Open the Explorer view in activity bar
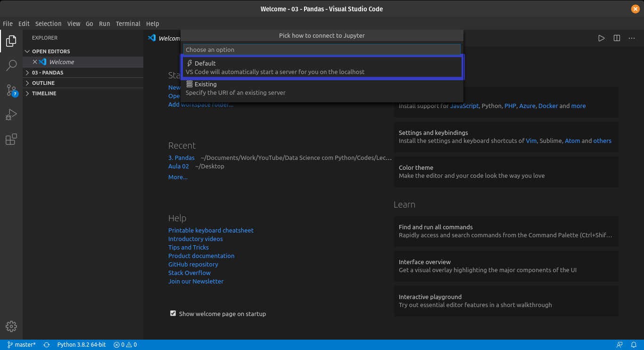Image resolution: width=644 pixels, height=350 pixels. [11, 41]
